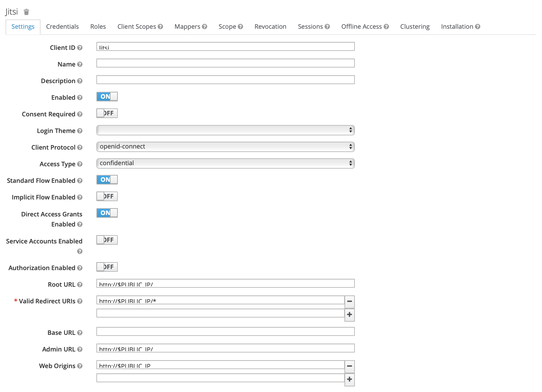
Task: Click the plus icon to add a web origin
Action: 349,380
